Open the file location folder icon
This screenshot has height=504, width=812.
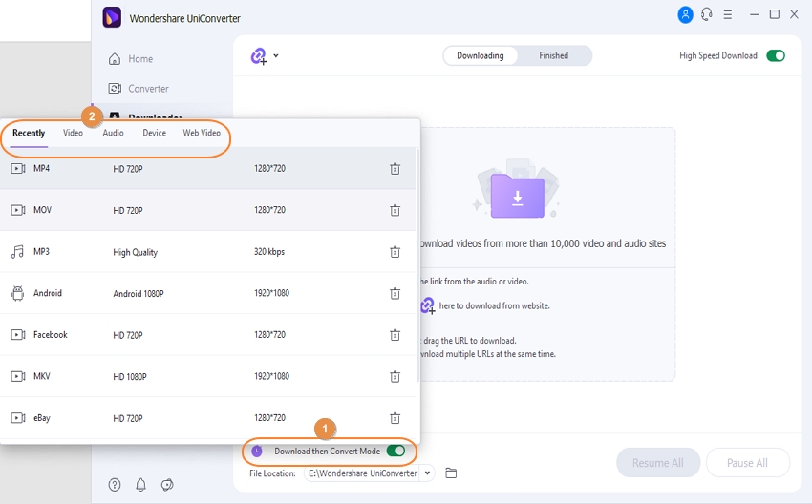[x=452, y=473]
